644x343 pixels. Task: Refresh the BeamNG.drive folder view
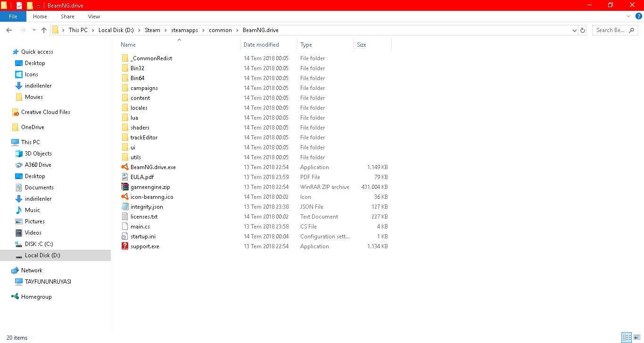[583, 30]
